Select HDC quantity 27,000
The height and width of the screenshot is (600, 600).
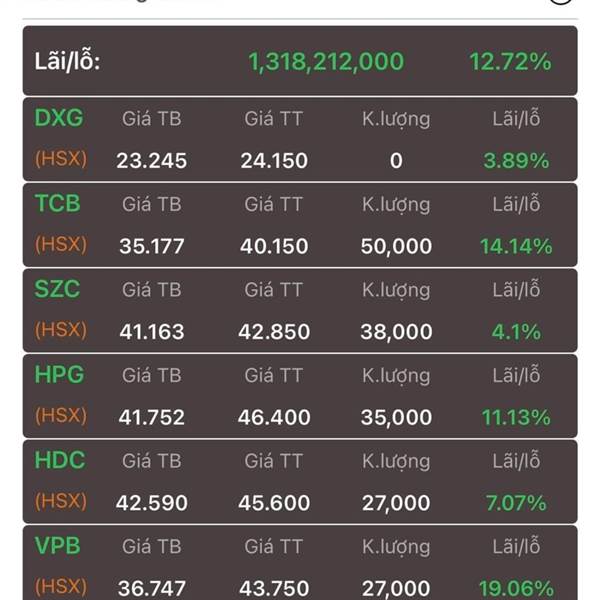click(396, 503)
